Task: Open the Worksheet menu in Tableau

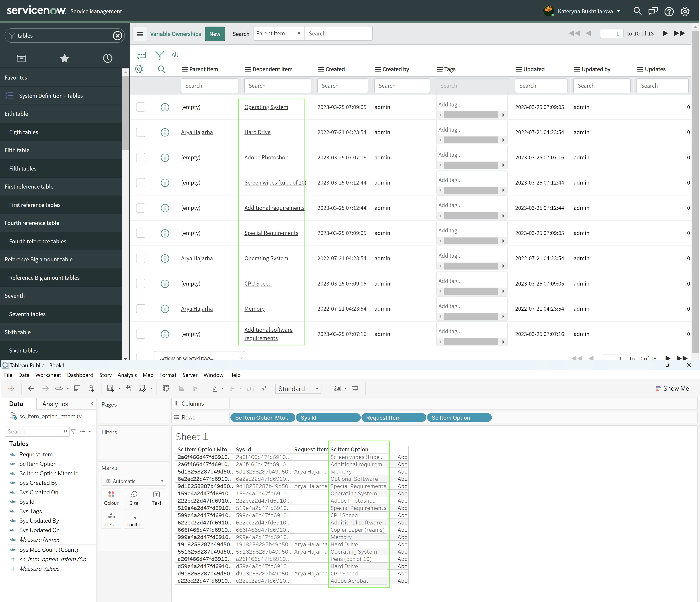Action: [48, 375]
